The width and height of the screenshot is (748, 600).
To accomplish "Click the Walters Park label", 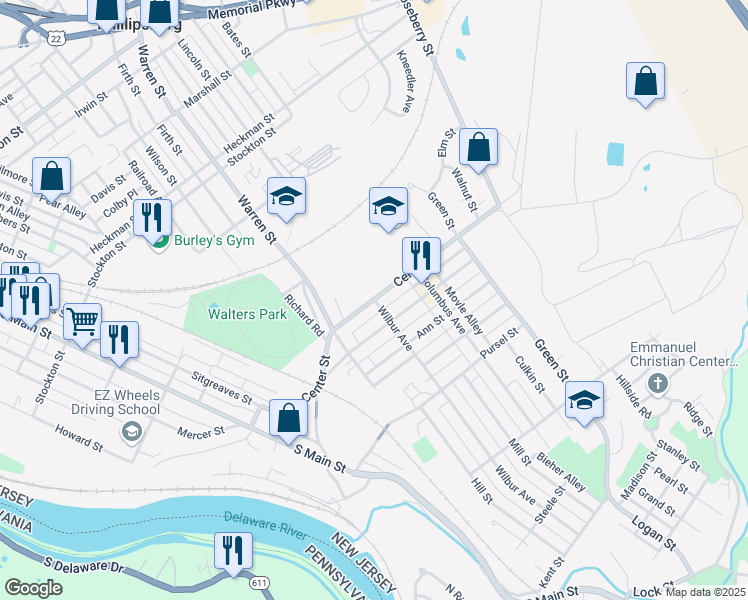I will pyautogui.click(x=248, y=314).
